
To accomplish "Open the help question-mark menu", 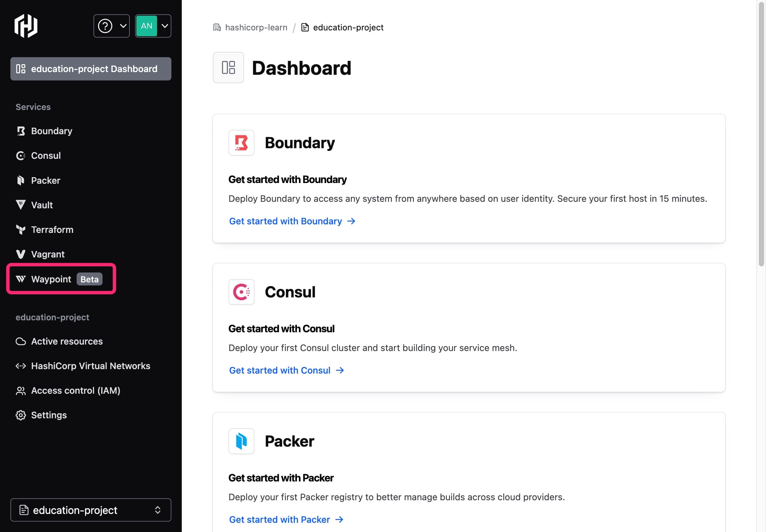I will click(111, 26).
